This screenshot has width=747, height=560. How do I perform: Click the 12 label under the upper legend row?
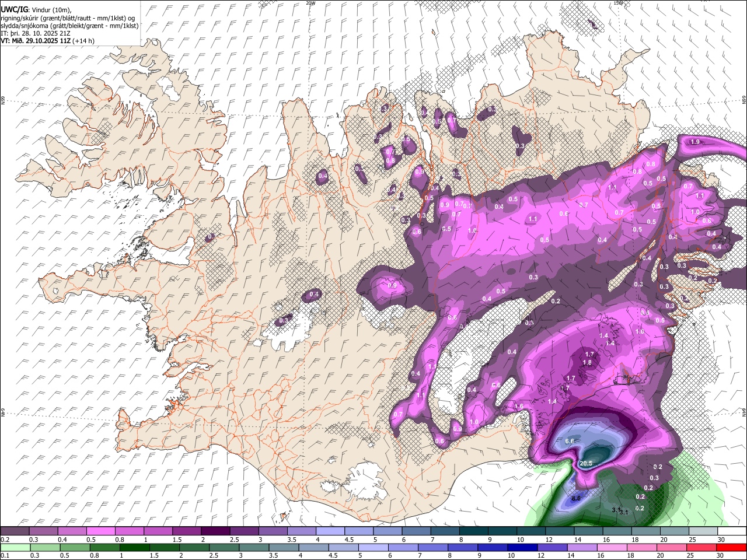549,540
